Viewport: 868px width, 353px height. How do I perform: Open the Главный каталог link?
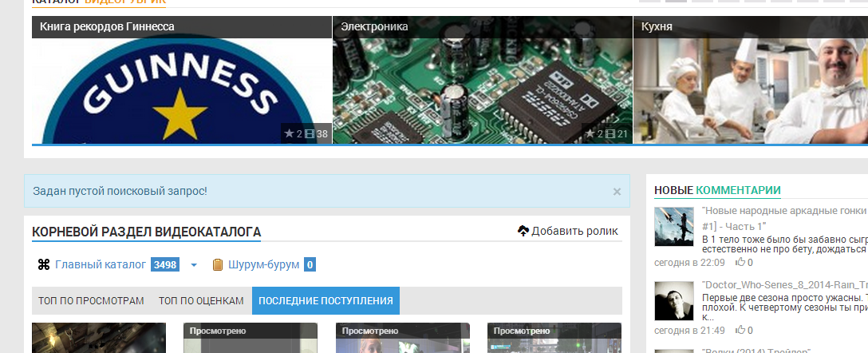[101, 265]
